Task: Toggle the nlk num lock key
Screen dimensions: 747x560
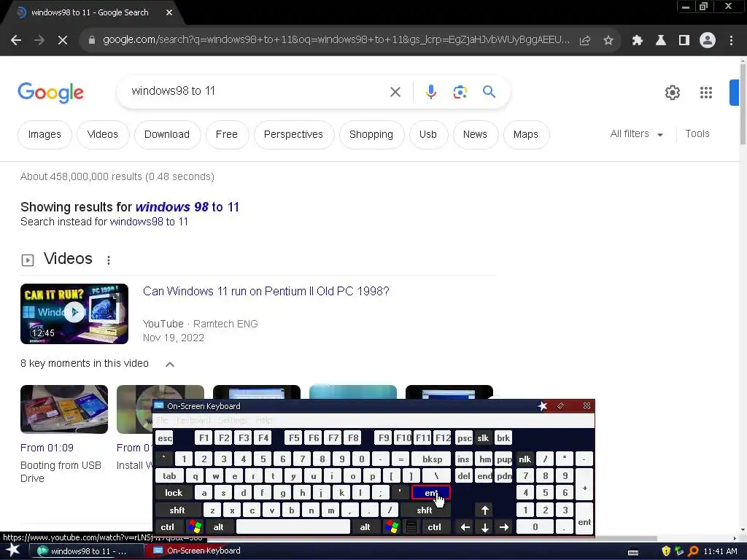Action: [x=525, y=459]
